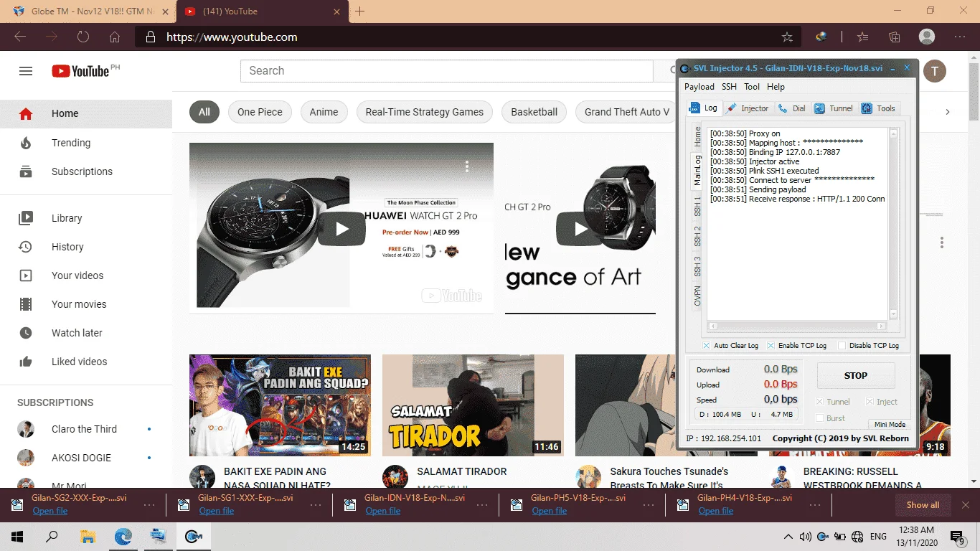Open the browser profile avatar

click(927, 37)
